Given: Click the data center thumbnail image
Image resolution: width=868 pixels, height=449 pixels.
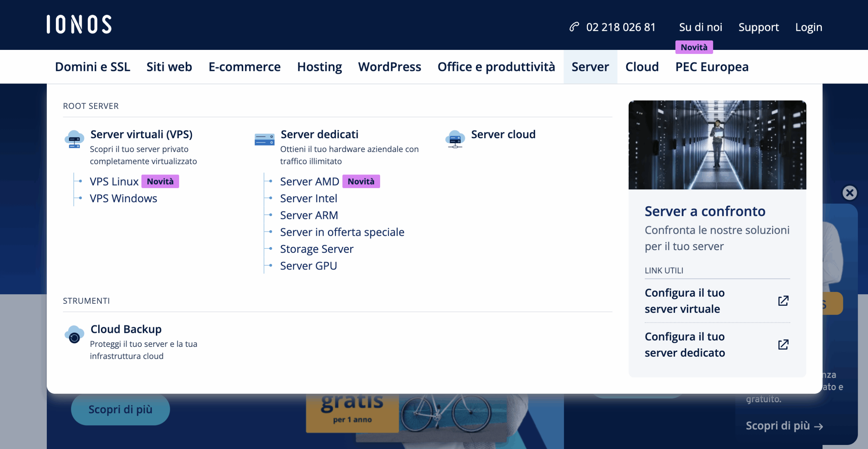Looking at the screenshot, I should (717, 145).
